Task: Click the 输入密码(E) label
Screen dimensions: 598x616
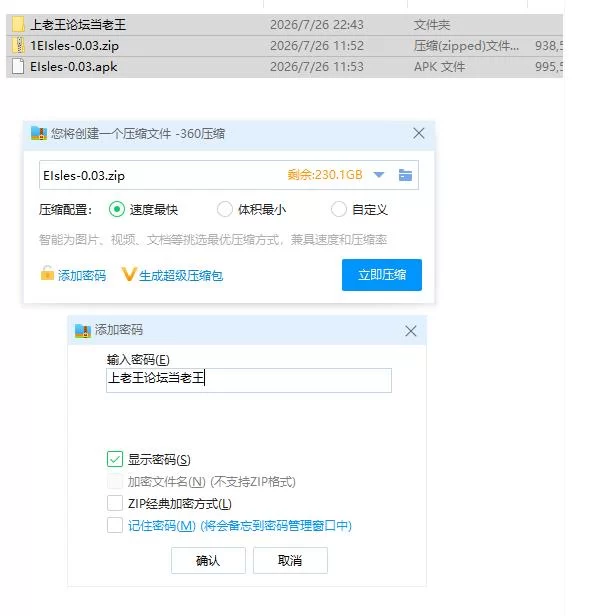Action: [x=138, y=359]
